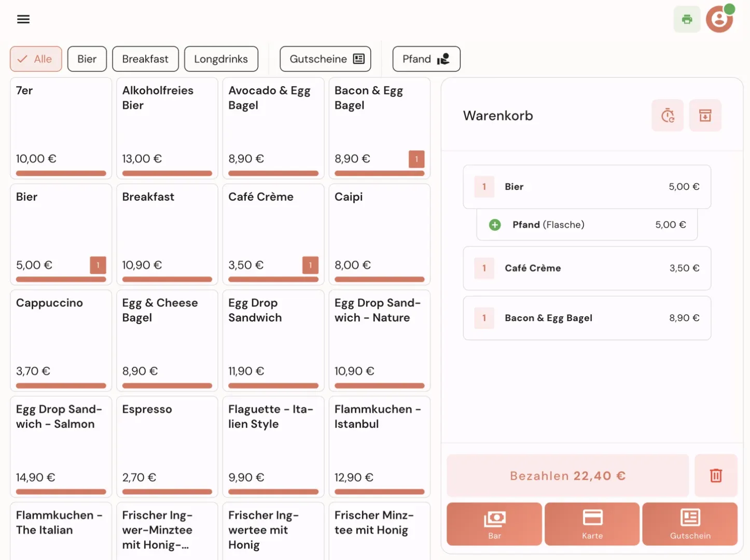Expand the Bier item in the cart

[587, 187]
